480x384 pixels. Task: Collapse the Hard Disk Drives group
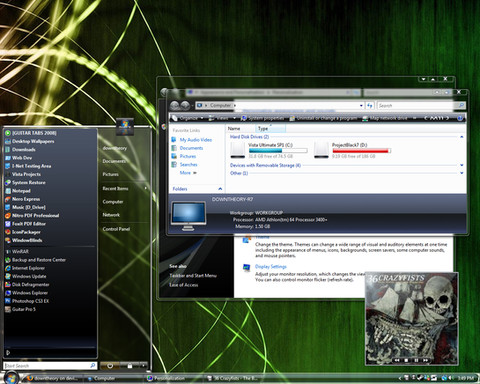tap(462, 137)
